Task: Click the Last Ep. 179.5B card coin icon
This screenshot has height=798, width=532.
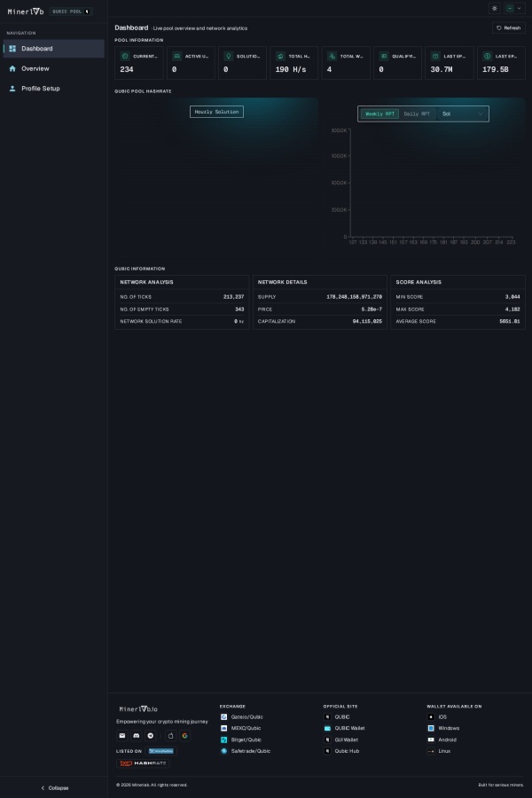Action: point(487,56)
